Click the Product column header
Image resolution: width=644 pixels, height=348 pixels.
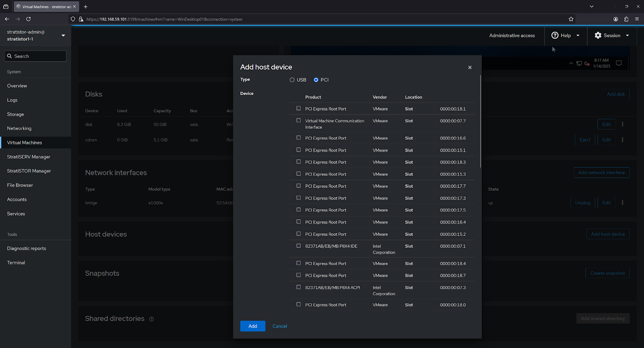coord(313,97)
